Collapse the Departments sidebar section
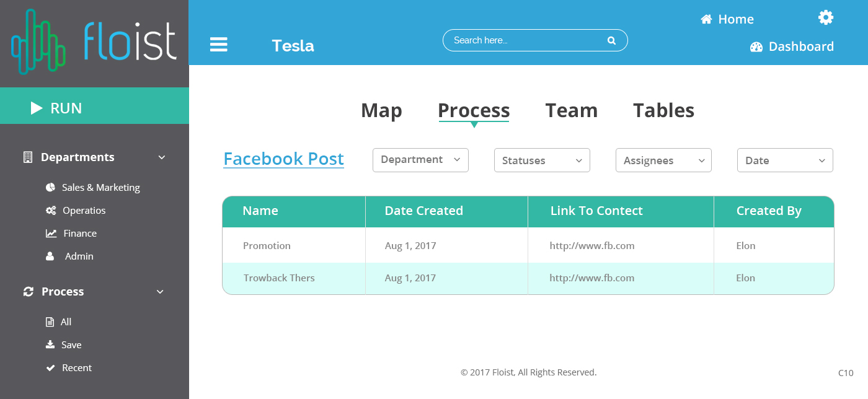The height and width of the screenshot is (399, 868). coord(162,157)
